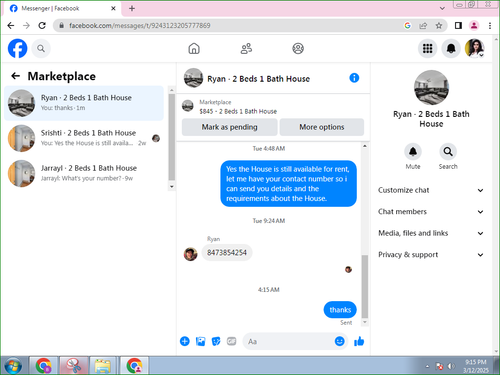Open the Groups icon in top navigation
This screenshot has width=500, height=375.
tap(298, 49)
